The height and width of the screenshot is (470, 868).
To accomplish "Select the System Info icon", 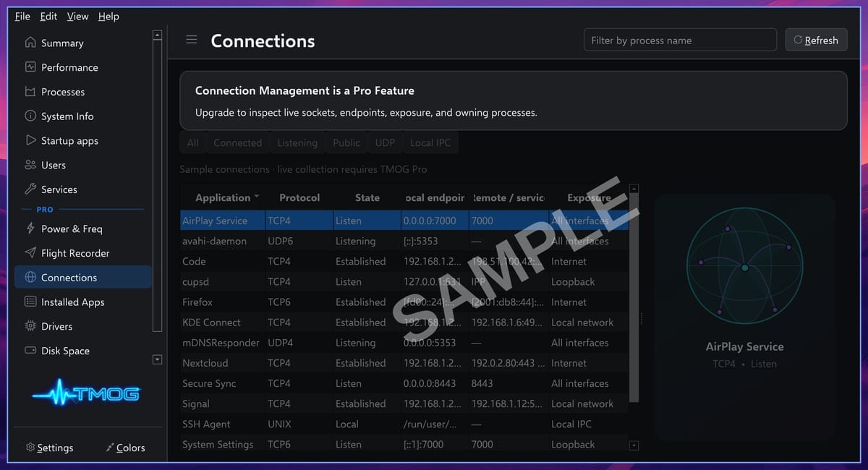I will [30, 116].
